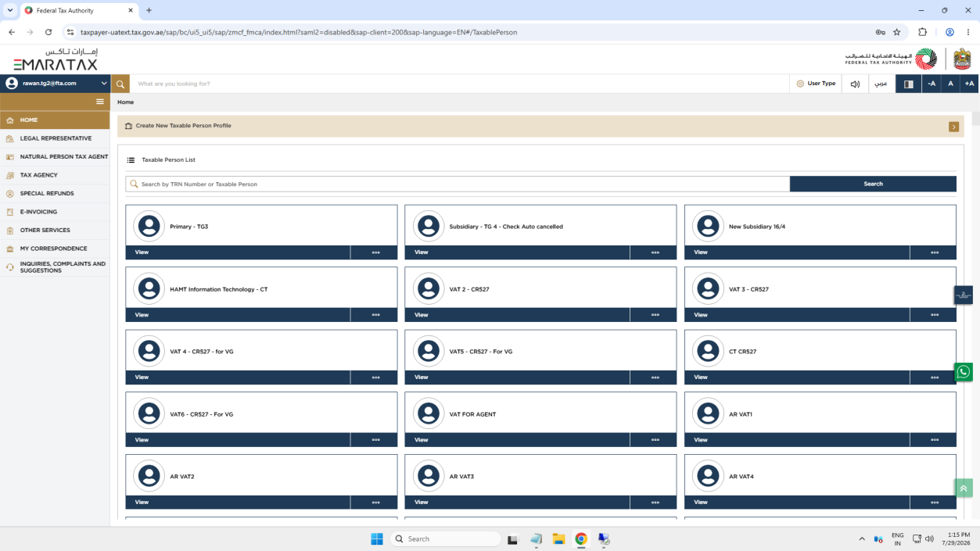
Task: Open HOME in the sidebar
Action: (55, 120)
